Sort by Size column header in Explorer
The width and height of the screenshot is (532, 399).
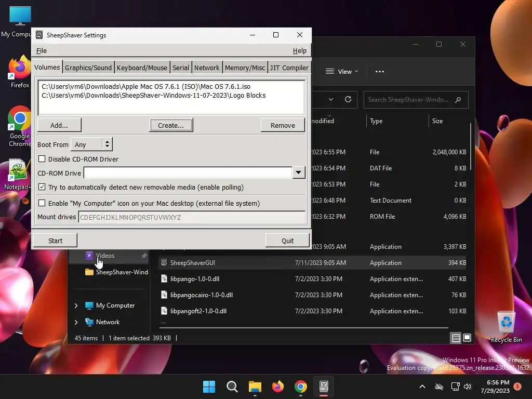448,121
